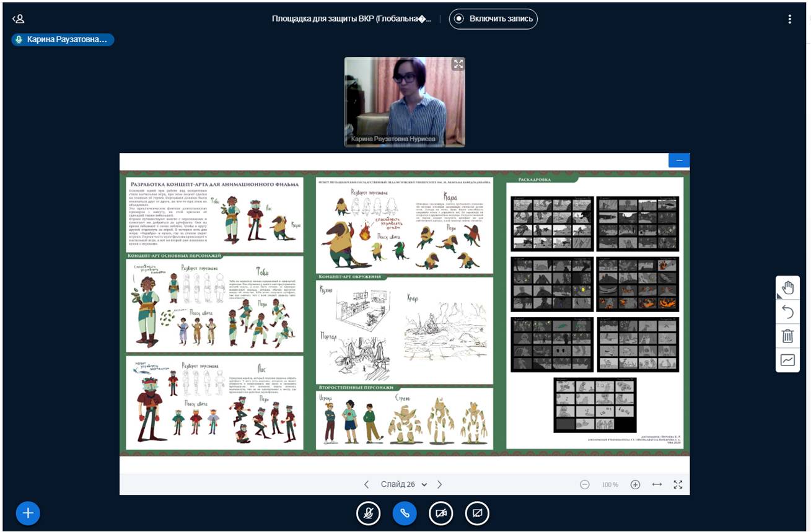Toggle the user list panel icon
This screenshot has height=532, width=811.
click(x=18, y=19)
